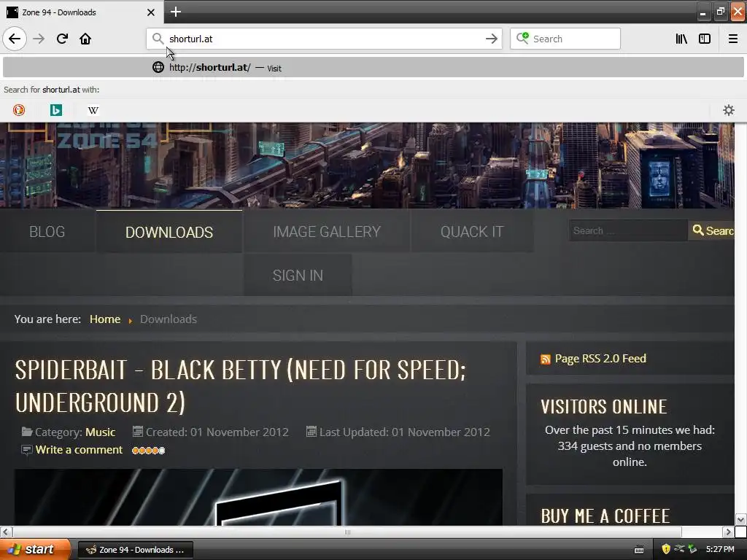
Task: Open the hamburger application menu
Action: click(732, 39)
